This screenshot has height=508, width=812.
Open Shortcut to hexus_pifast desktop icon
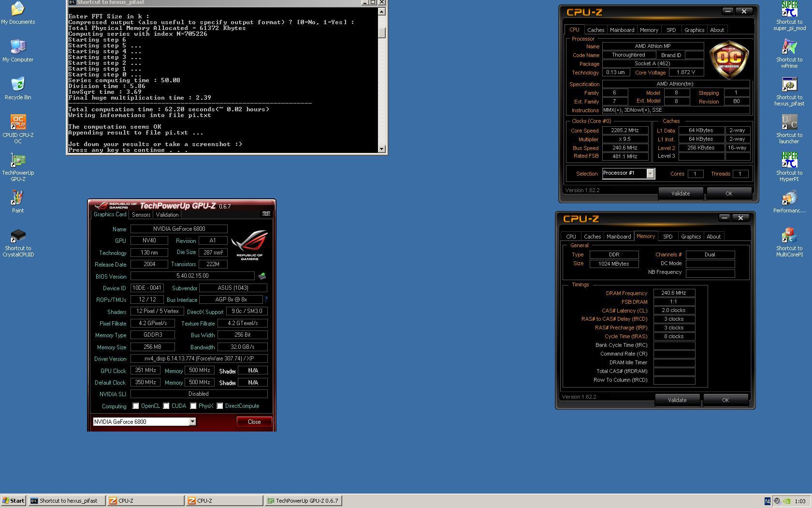(789, 91)
